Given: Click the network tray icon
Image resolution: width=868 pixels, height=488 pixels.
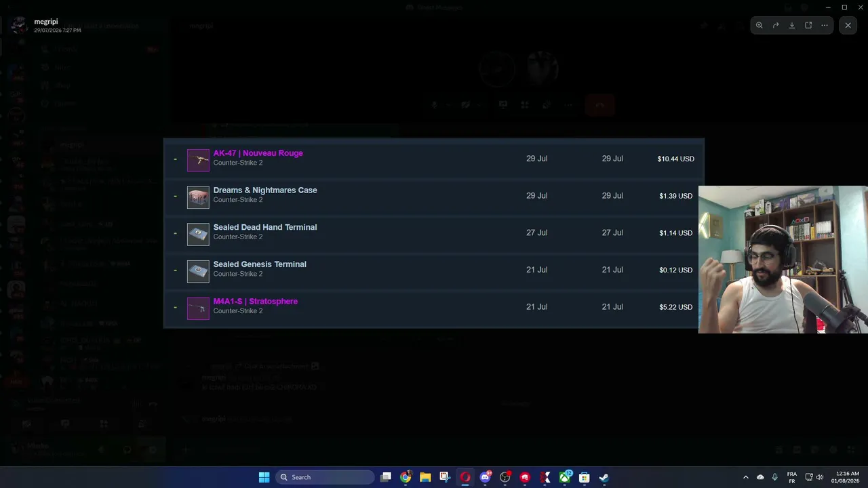Looking at the screenshot, I should [x=809, y=477].
